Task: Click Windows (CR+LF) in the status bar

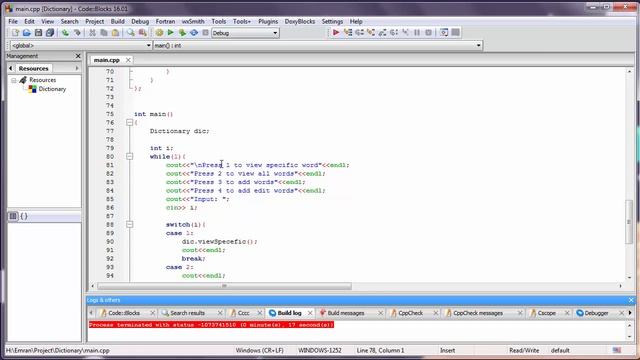Action: (x=259, y=350)
